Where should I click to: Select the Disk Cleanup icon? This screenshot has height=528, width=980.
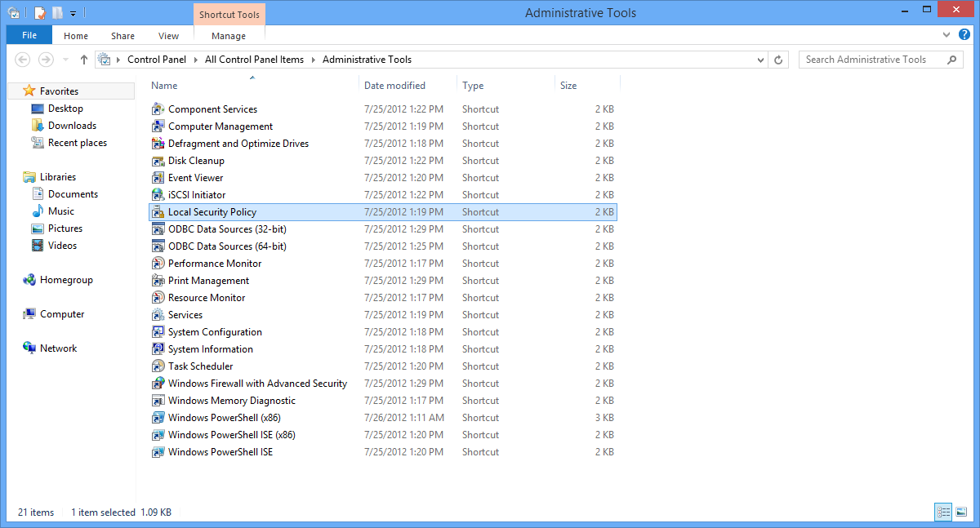[x=158, y=161]
